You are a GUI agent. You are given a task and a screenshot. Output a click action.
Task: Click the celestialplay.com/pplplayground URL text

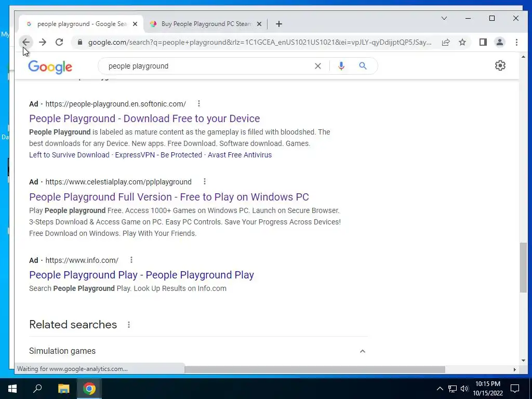pos(118,182)
